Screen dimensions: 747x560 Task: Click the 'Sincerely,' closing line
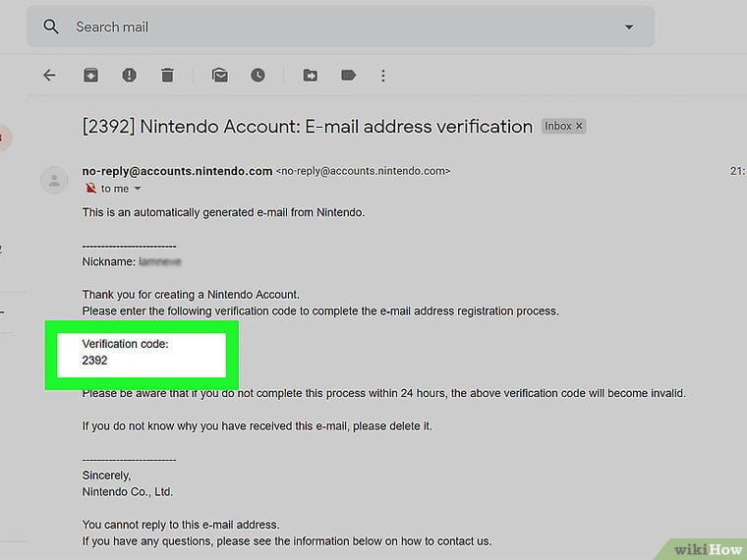click(x=106, y=476)
